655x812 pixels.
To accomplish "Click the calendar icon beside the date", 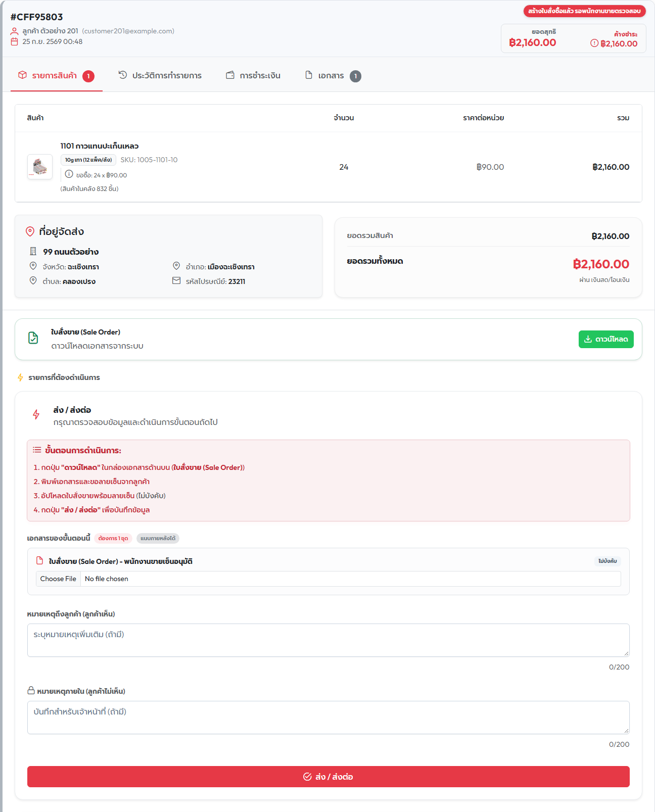I will pos(15,42).
